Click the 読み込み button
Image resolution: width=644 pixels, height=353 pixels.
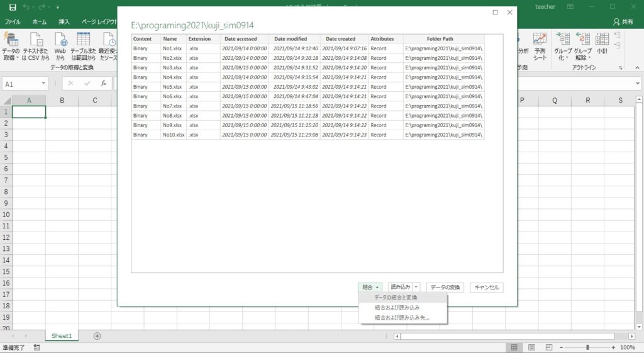click(401, 288)
